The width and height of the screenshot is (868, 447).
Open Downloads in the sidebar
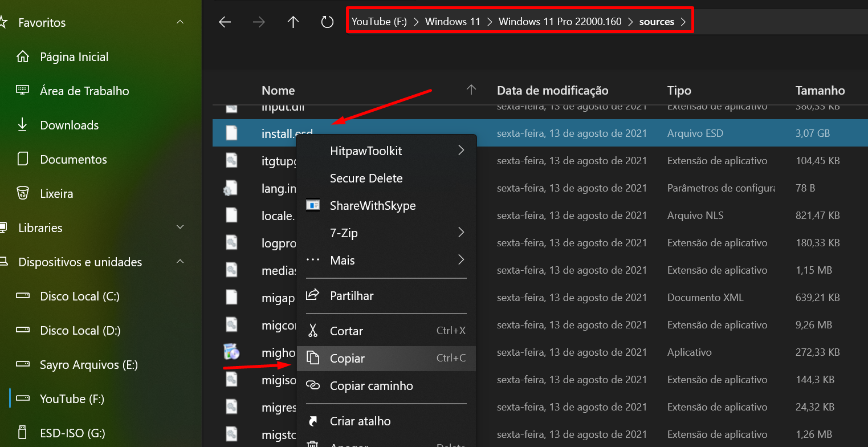click(69, 125)
